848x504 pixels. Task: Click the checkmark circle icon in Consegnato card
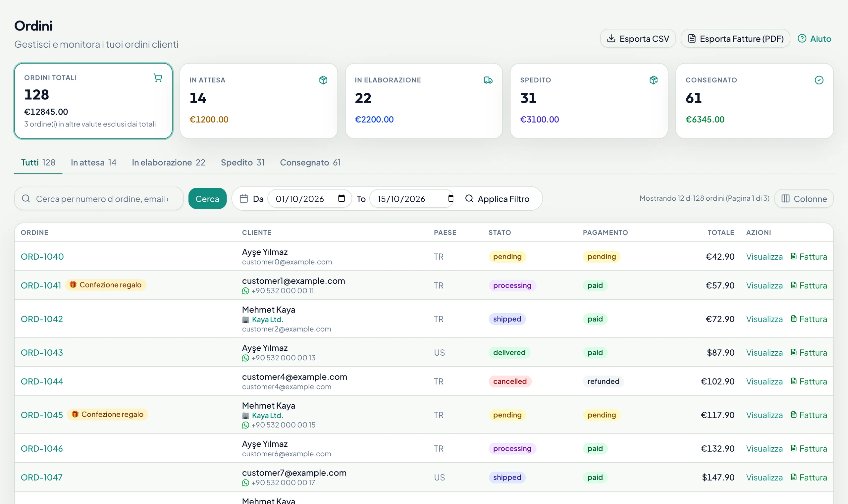click(x=819, y=80)
